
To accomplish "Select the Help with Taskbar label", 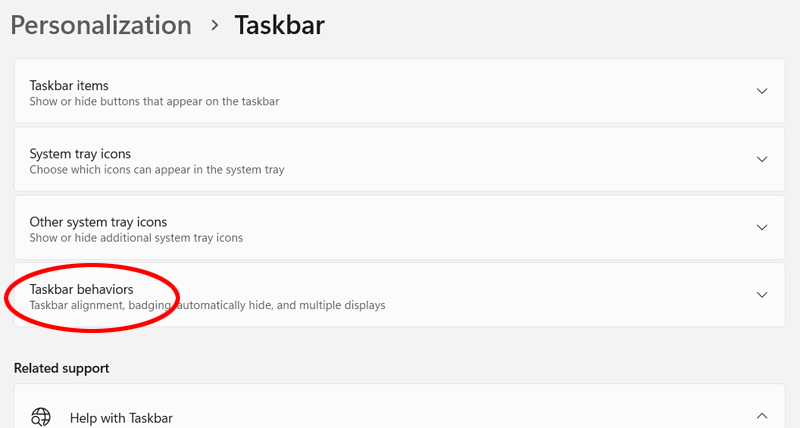I will point(122,417).
